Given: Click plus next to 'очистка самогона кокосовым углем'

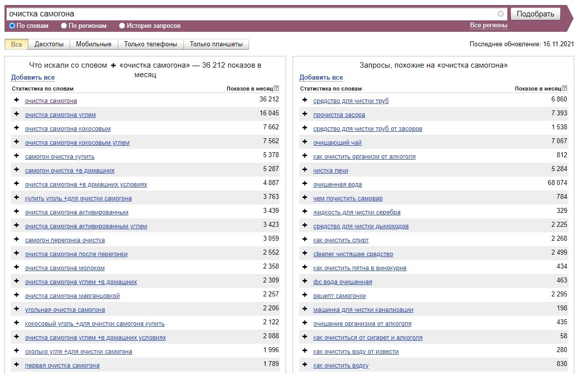Looking at the screenshot, I should 16,141.
